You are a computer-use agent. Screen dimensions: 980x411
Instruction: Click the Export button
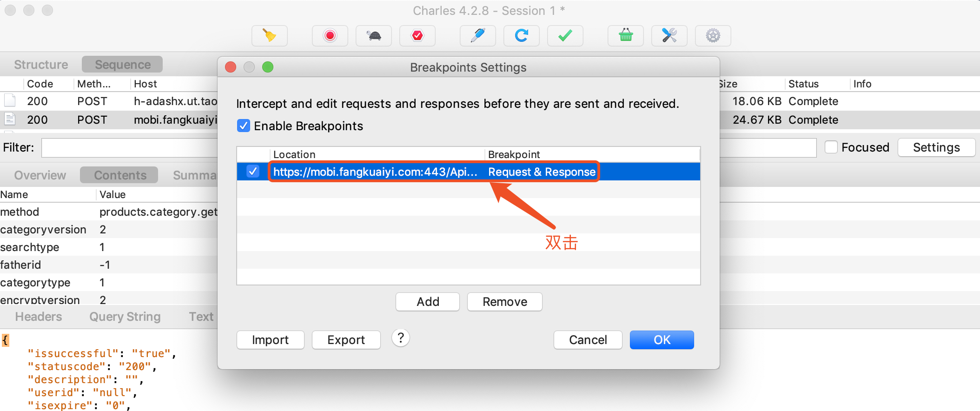click(346, 340)
